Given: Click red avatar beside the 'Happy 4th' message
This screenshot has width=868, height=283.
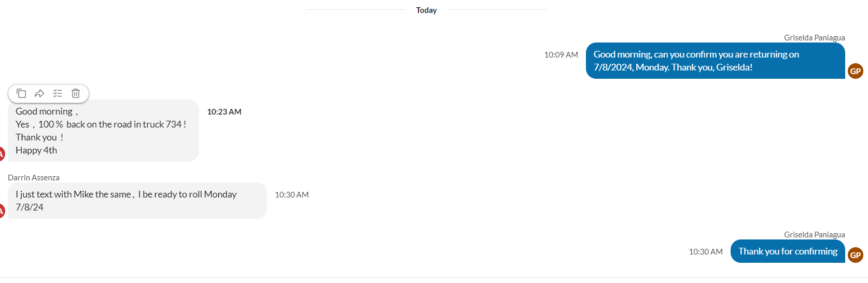Looking at the screenshot, I should tap(2, 153).
